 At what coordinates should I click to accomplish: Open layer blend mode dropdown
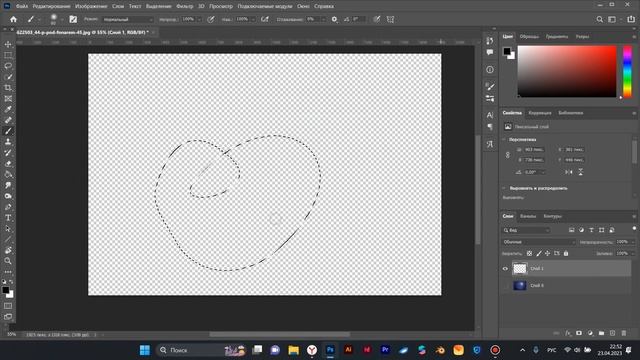tap(538, 242)
